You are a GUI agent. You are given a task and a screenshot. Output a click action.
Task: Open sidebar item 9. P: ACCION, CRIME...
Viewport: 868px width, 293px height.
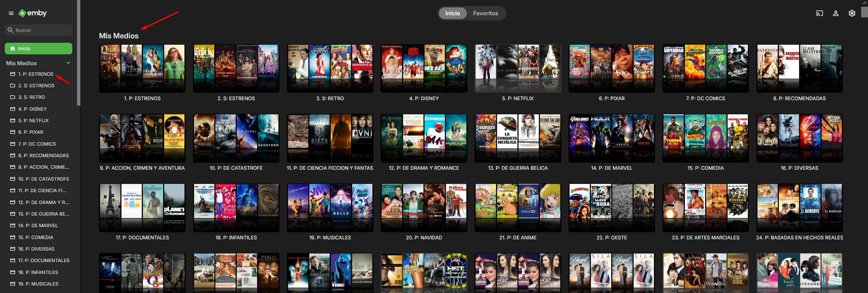pos(38,167)
